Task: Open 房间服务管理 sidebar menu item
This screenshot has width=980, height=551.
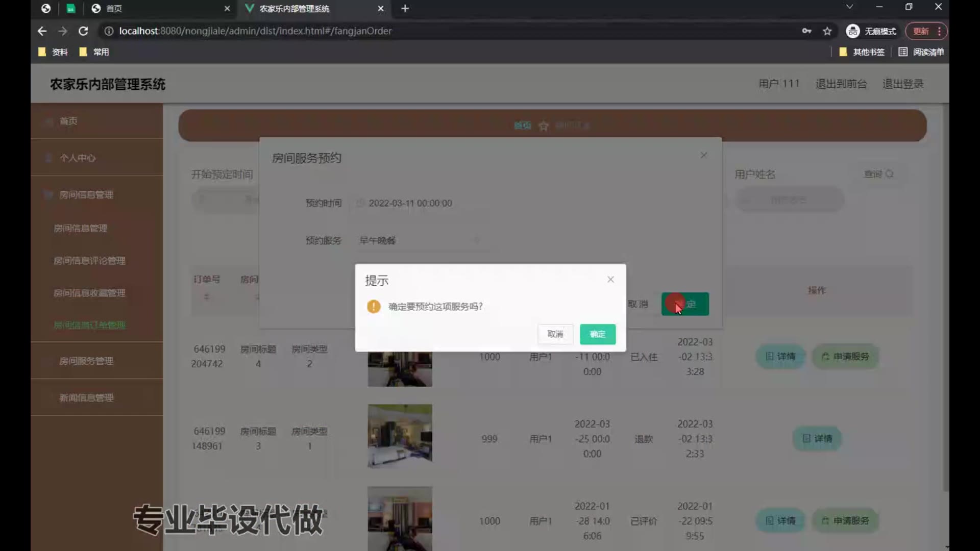Action: tap(86, 361)
